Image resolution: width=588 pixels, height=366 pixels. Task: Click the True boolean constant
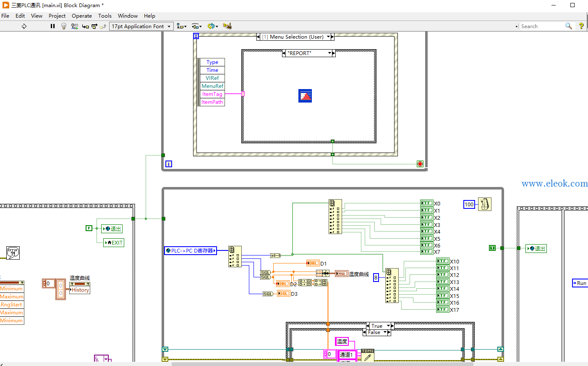[492, 248]
